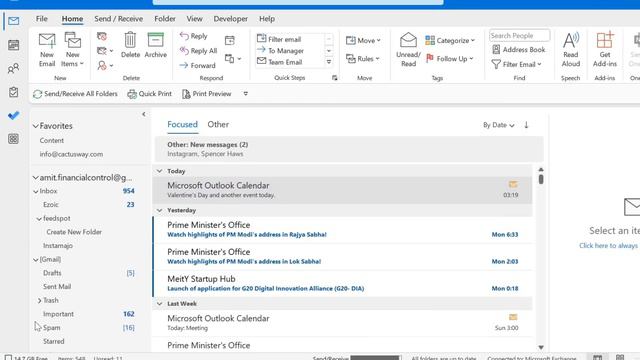Expand the Quick Steps gallery
Image resolution: width=640 pixels, height=360 pixels.
point(329,62)
